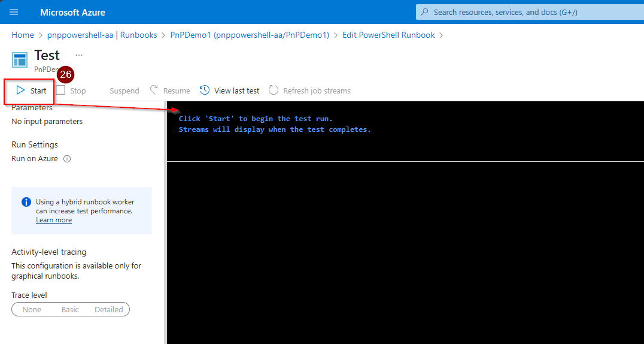644x344 pixels.
Task: Open pnppowershell-aa | Runbooks breadcrumb
Action: pos(102,35)
